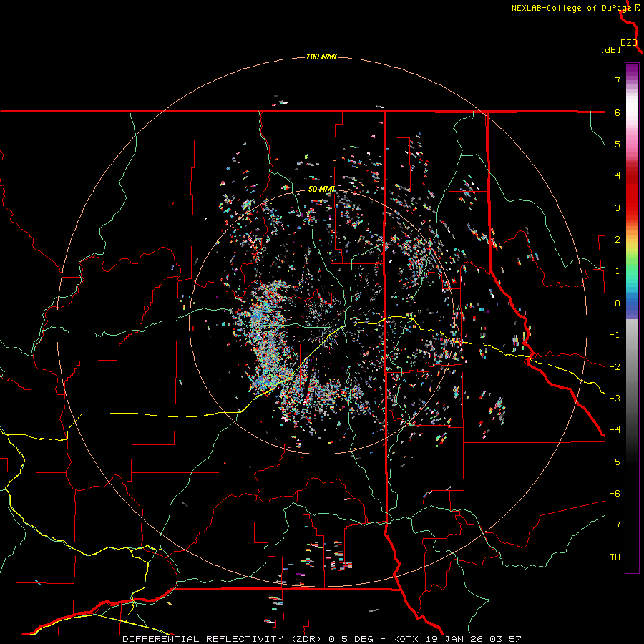
Task: Click the 6 value on the scale
Action: click(x=618, y=112)
